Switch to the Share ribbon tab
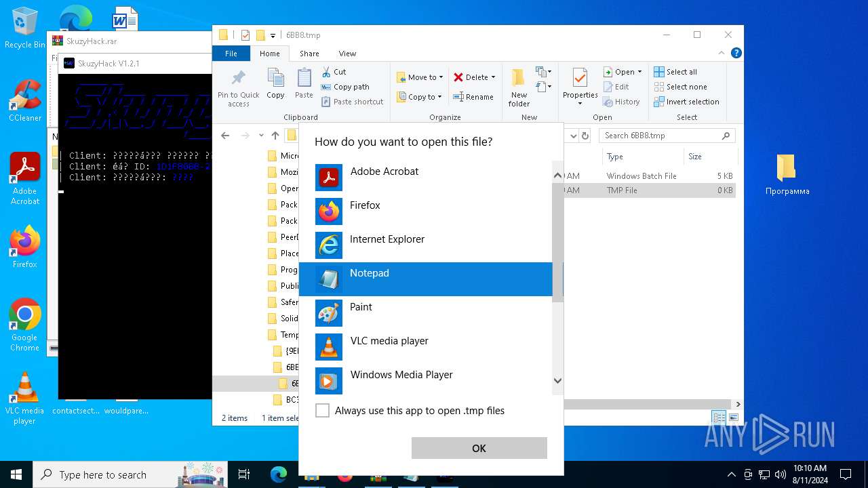The width and height of the screenshot is (868, 488). [309, 54]
